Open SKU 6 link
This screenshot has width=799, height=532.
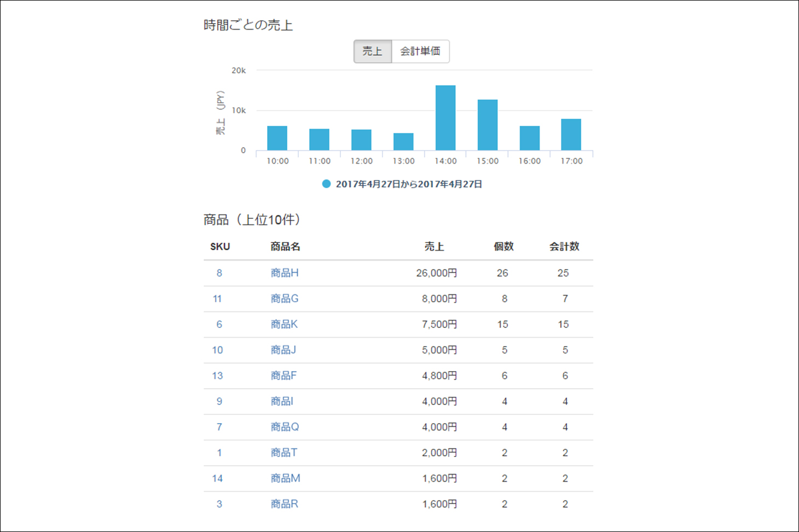click(219, 325)
